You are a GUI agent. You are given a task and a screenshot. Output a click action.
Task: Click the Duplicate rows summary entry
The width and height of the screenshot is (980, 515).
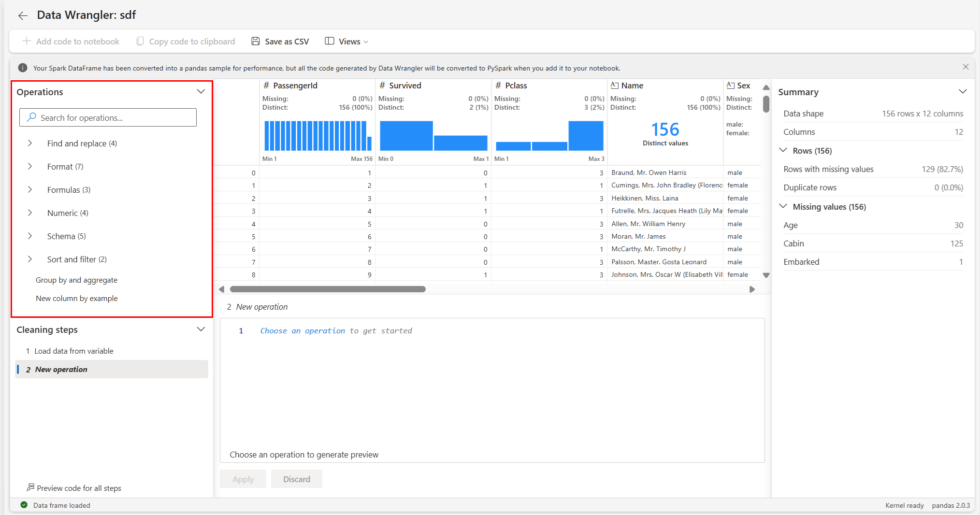point(873,187)
